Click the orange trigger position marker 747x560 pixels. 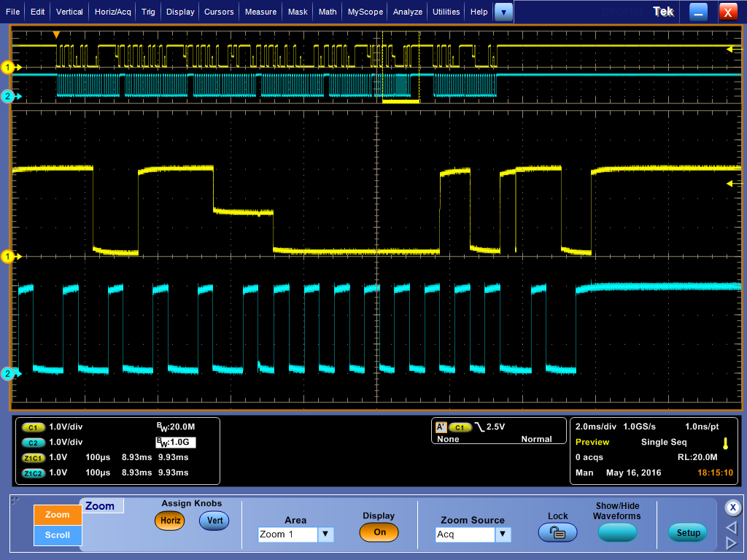57,35
